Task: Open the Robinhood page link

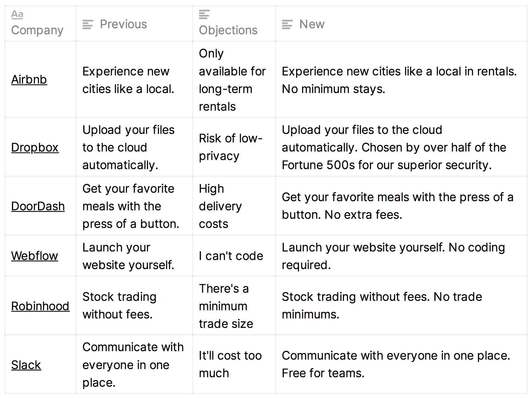Action: point(40,306)
